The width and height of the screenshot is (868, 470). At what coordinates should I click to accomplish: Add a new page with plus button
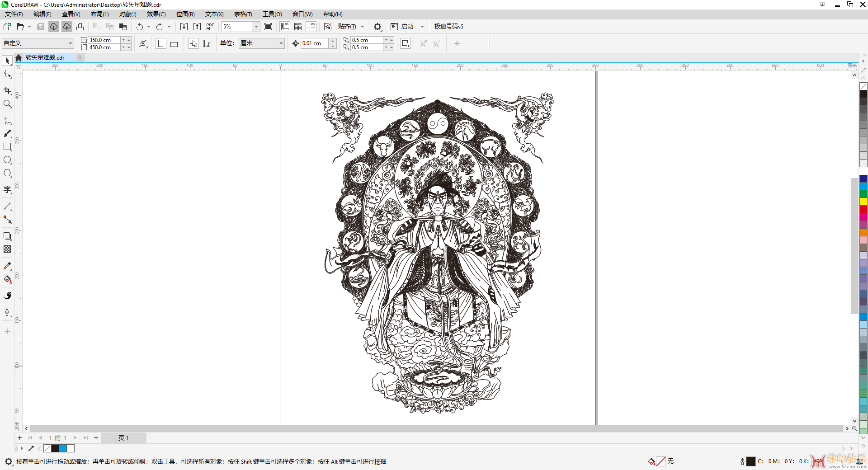tap(96, 438)
